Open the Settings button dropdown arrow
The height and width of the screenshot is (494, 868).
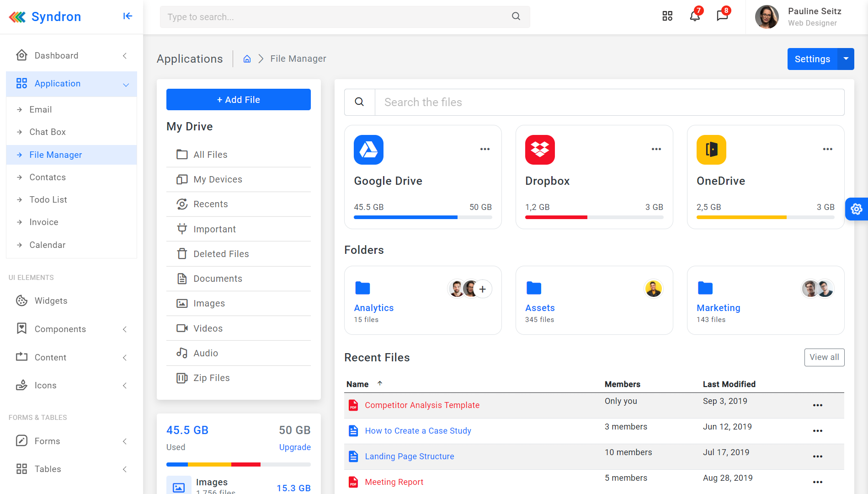pyautogui.click(x=846, y=59)
